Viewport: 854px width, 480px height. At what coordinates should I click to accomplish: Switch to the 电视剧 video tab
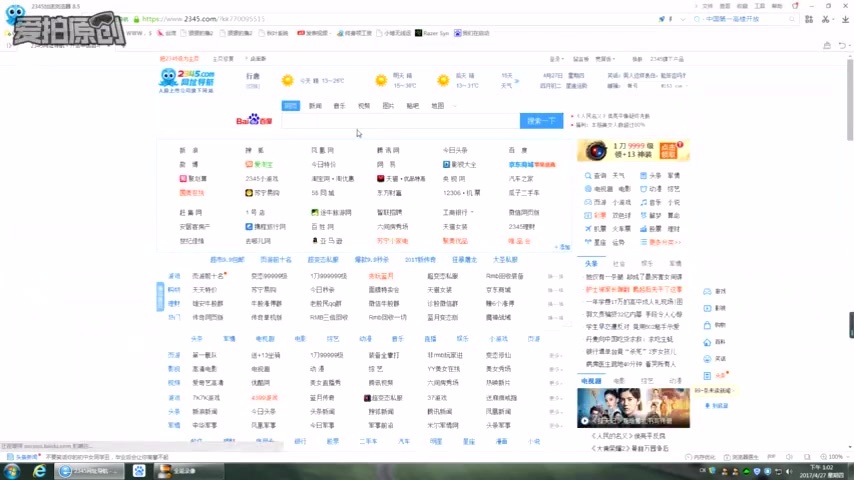pos(591,381)
